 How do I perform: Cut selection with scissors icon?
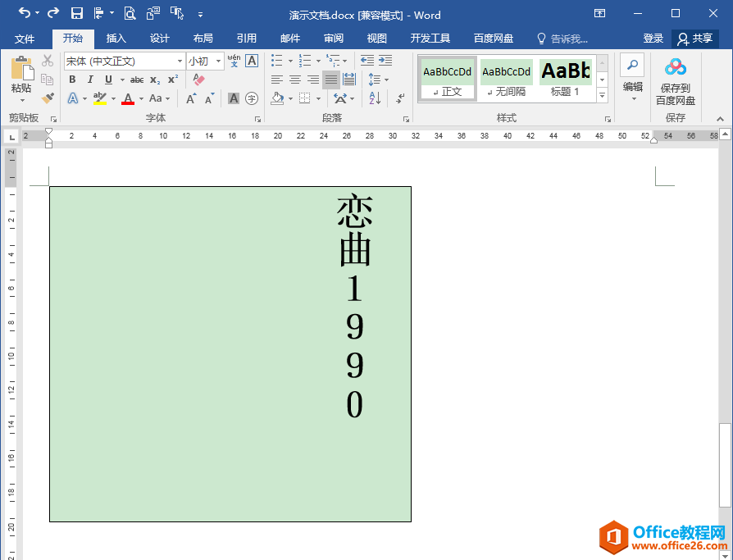(x=48, y=61)
